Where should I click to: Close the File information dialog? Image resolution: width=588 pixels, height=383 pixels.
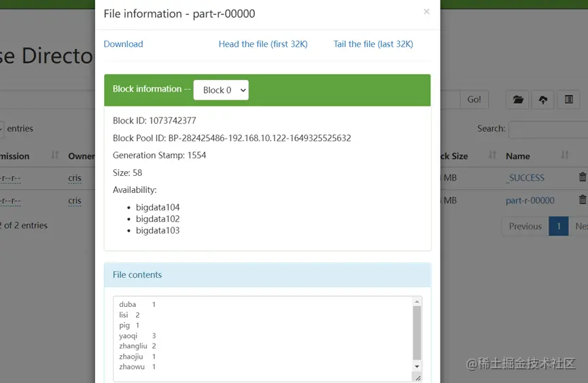coord(426,12)
